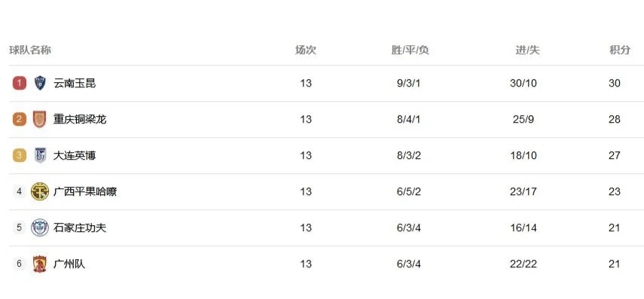Select the 石家庄功夫 team name
The image size is (644, 299).
[80, 228]
